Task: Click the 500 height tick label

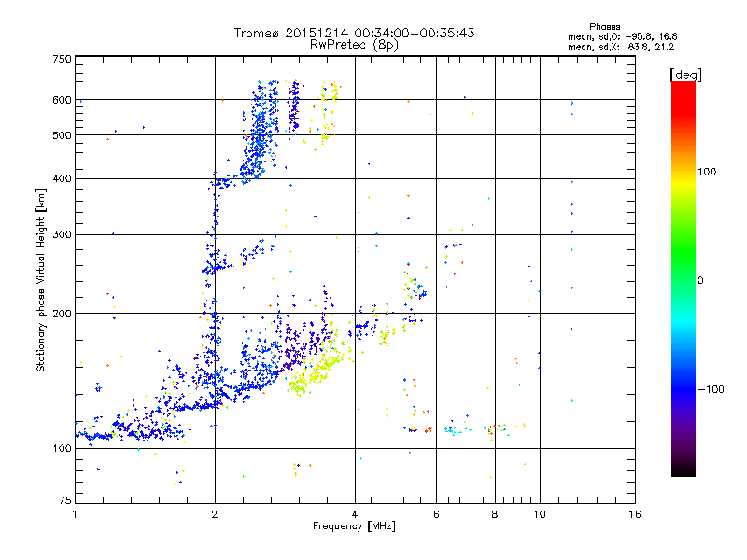Action: (62, 135)
